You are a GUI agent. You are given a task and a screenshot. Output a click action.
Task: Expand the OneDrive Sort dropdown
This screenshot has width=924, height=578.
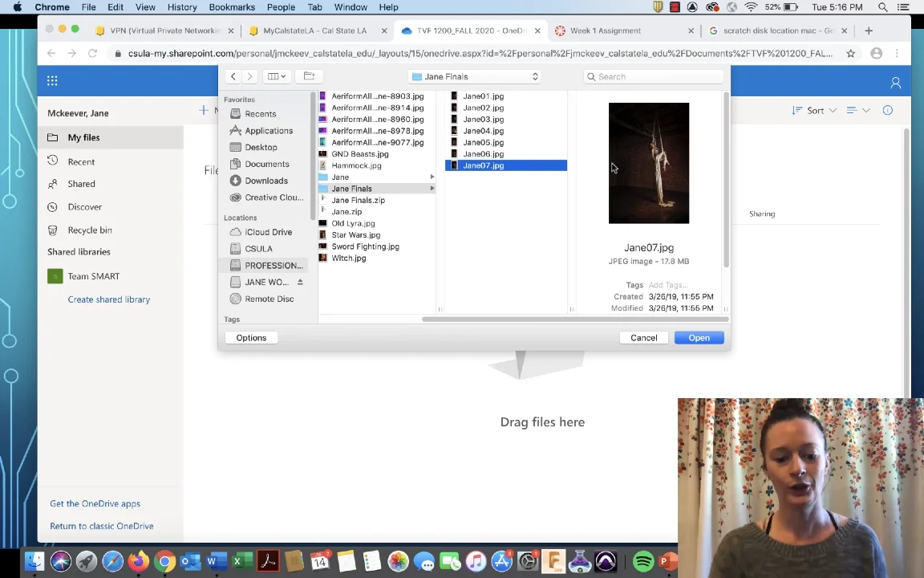click(x=814, y=110)
